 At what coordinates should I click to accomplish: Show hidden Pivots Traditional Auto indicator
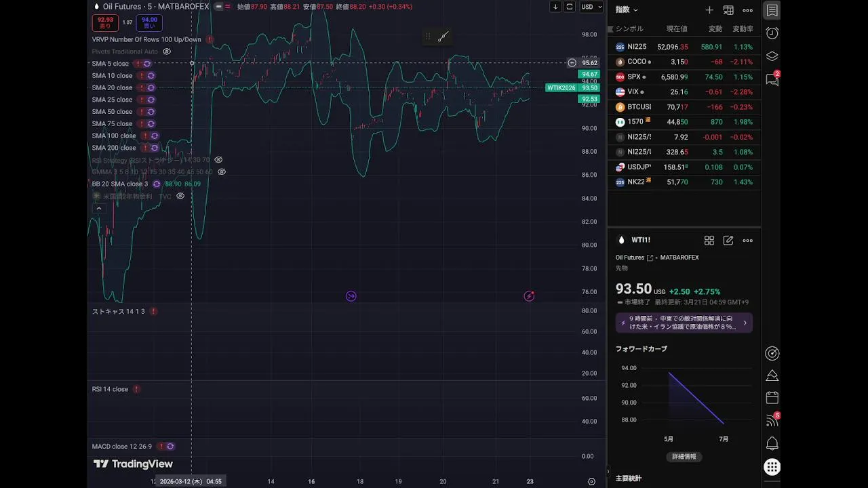point(167,52)
